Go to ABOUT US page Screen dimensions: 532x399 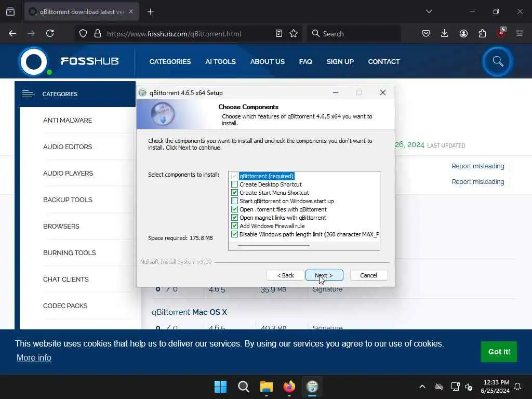pyautogui.click(x=268, y=61)
